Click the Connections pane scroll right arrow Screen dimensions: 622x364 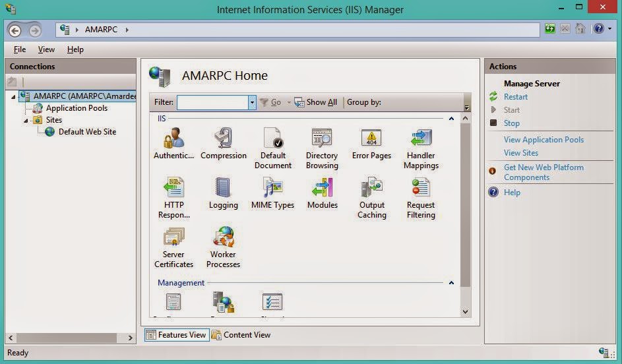(130, 338)
